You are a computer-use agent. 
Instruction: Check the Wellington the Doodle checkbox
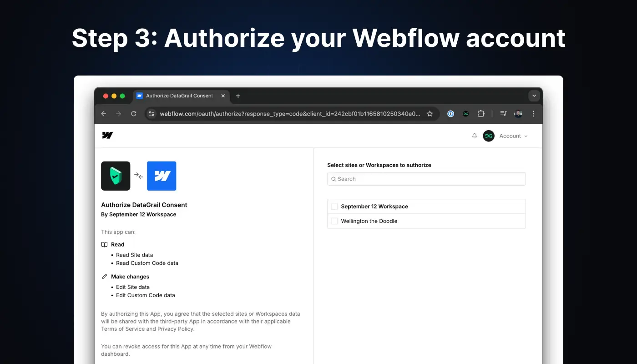(334, 221)
